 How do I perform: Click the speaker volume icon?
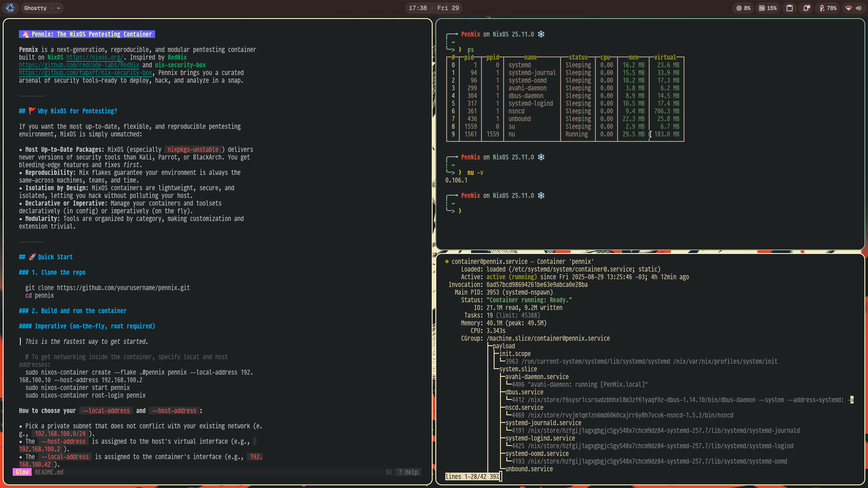[859, 8]
